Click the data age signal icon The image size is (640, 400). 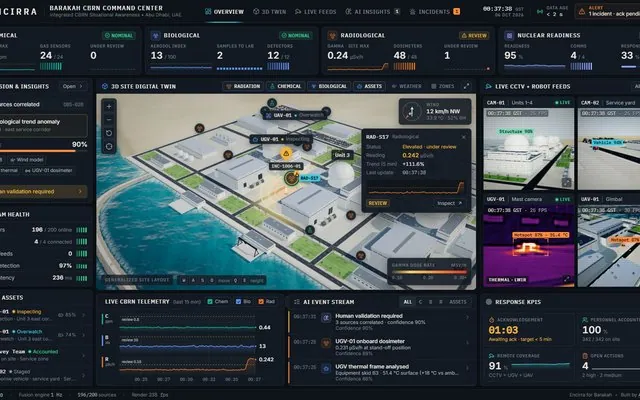coord(540,11)
